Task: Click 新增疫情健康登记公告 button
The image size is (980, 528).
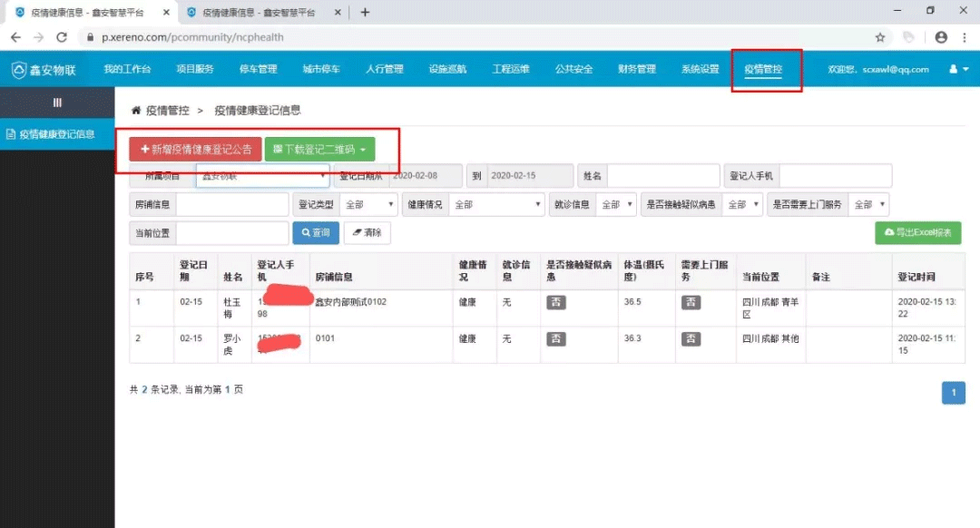Action: coord(195,150)
